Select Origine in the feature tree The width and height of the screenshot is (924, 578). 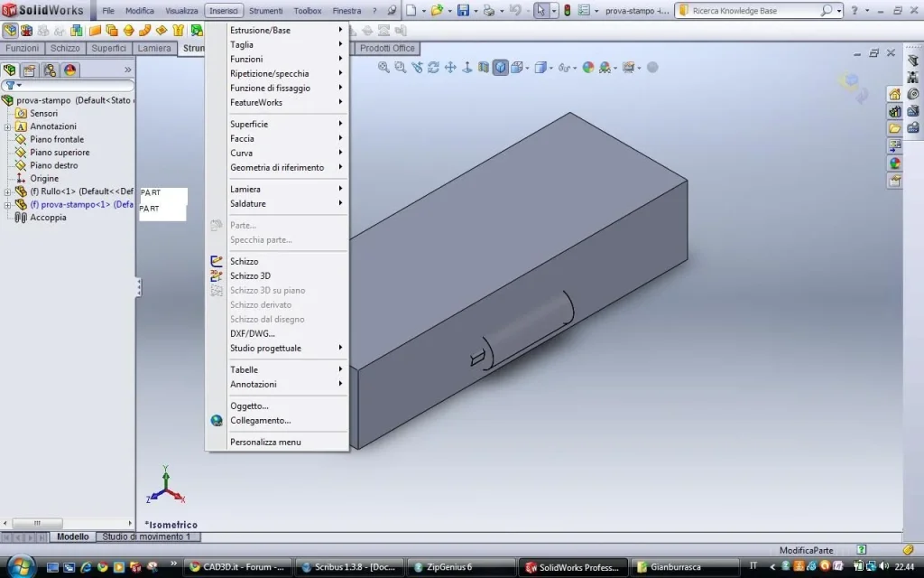click(44, 179)
